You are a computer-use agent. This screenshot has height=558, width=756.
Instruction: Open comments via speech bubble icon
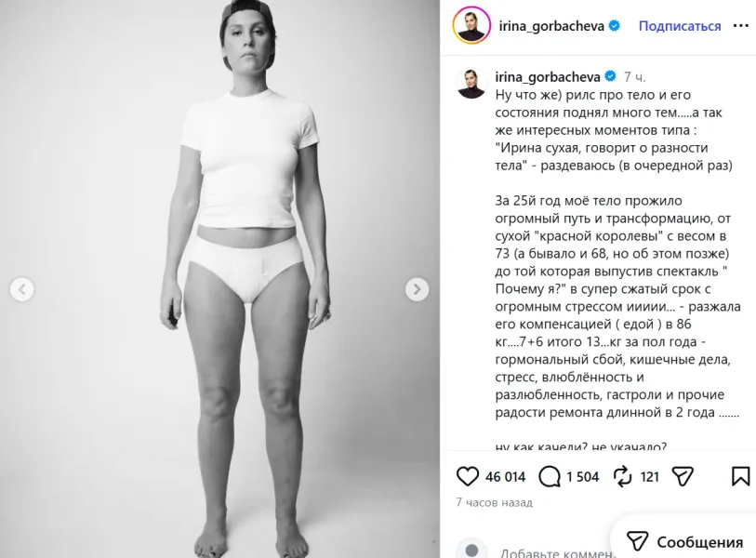point(550,476)
